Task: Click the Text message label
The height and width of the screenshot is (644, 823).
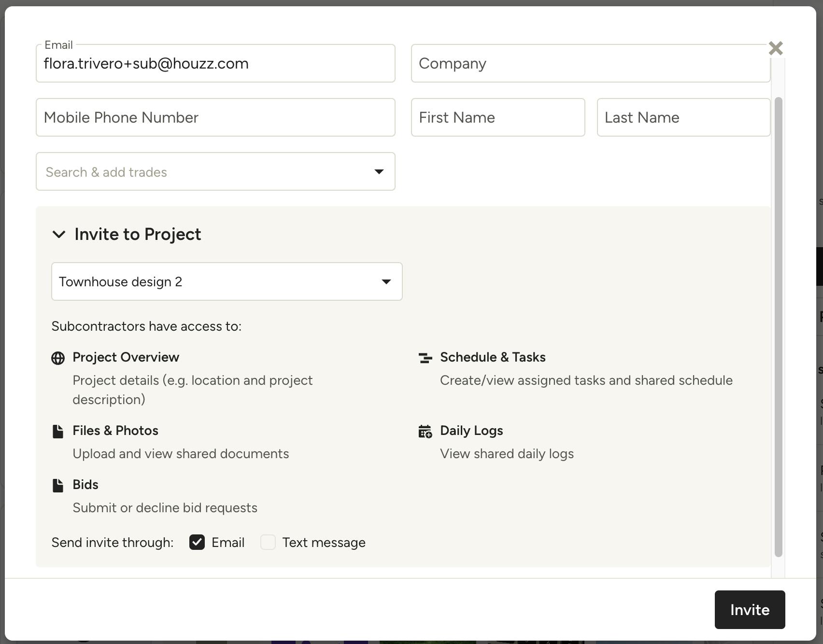Action: [324, 543]
